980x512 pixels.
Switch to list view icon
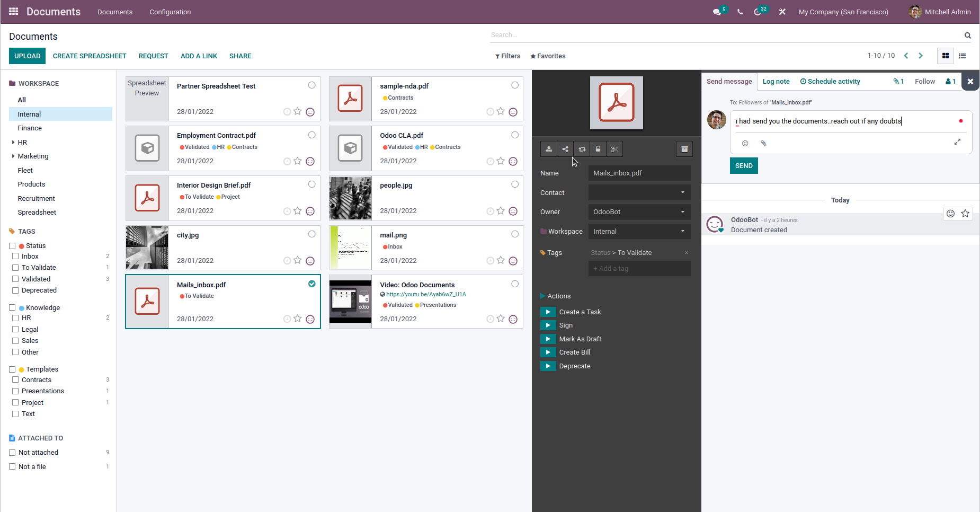pyautogui.click(x=963, y=56)
